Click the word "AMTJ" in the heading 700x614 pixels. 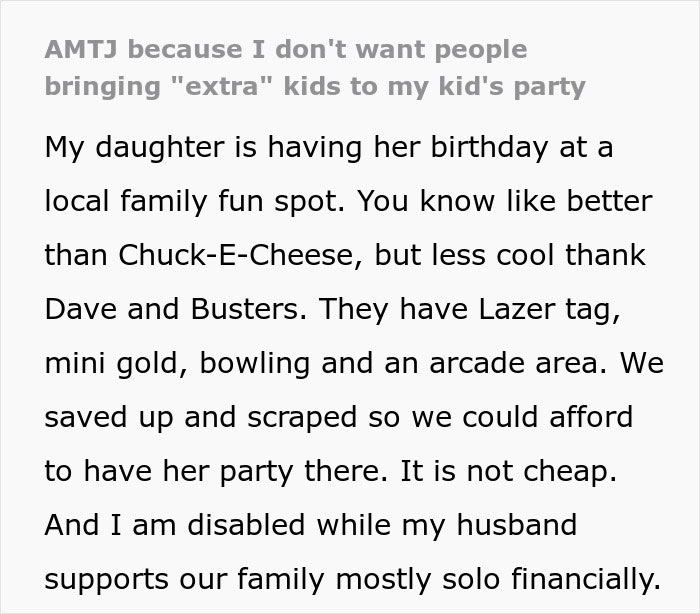(x=81, y=49)
